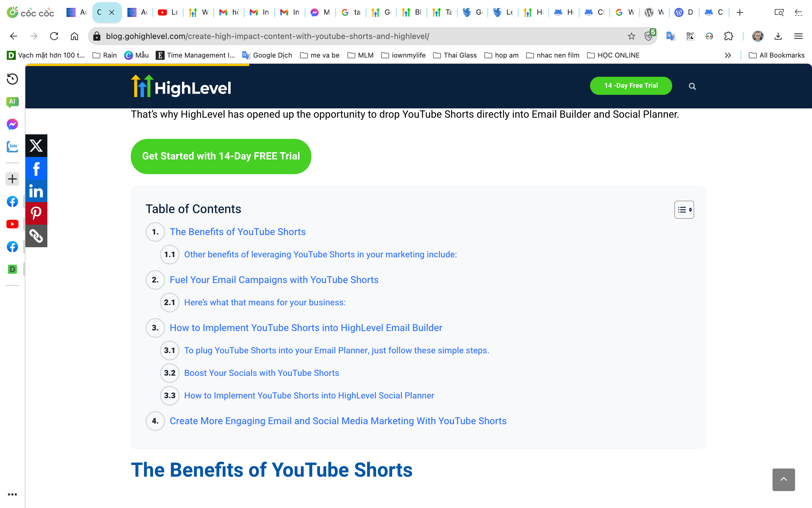
Task: Open Google Translate extension icon
Action: pyautogui.click(x=670, y=36)
